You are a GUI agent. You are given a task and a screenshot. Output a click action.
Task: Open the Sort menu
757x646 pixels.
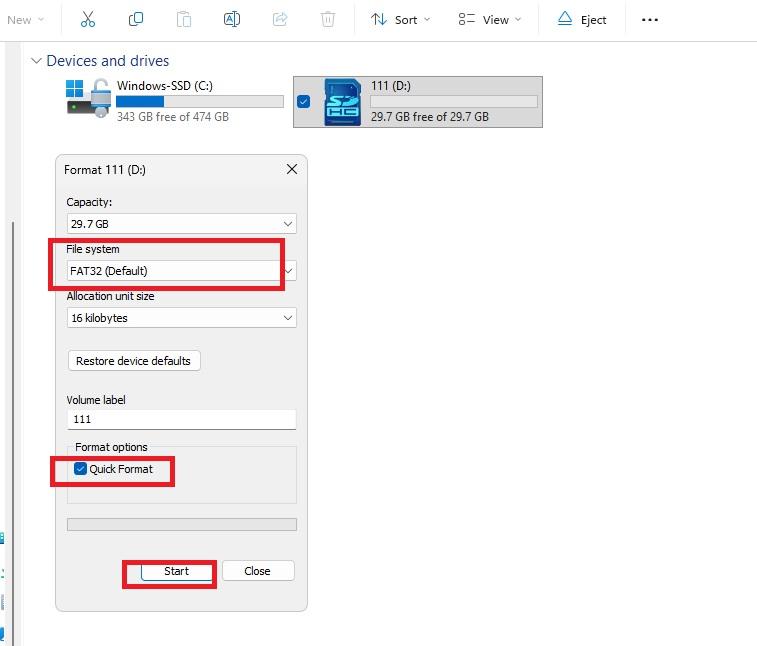400,19
